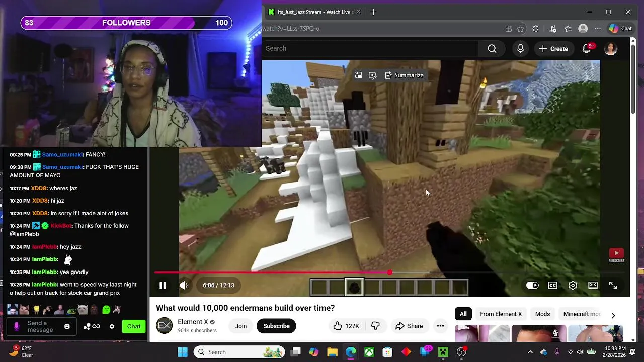Focus the YouTube Search field
The height and width of the screenshot is (362, 644).
point(370,48)
